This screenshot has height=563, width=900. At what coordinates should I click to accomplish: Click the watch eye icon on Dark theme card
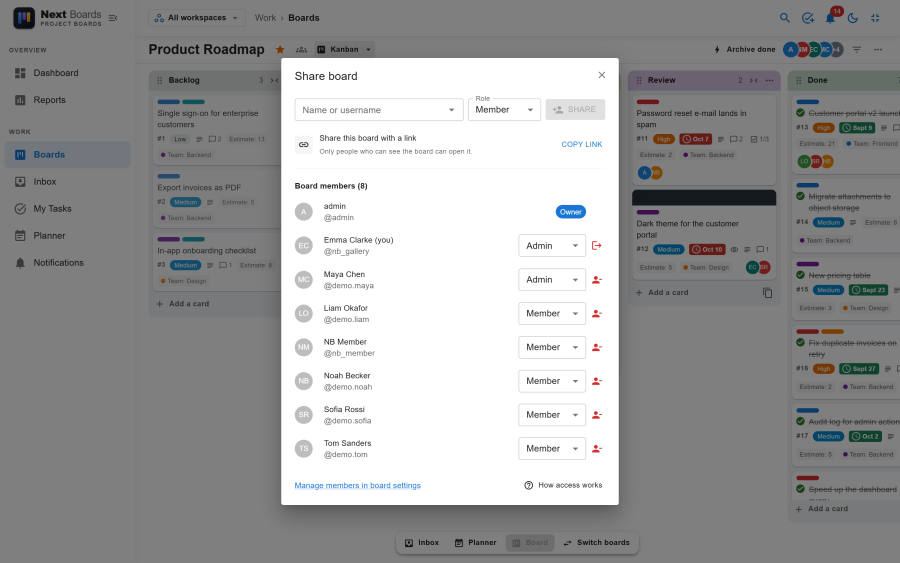[x=734, y=250]
